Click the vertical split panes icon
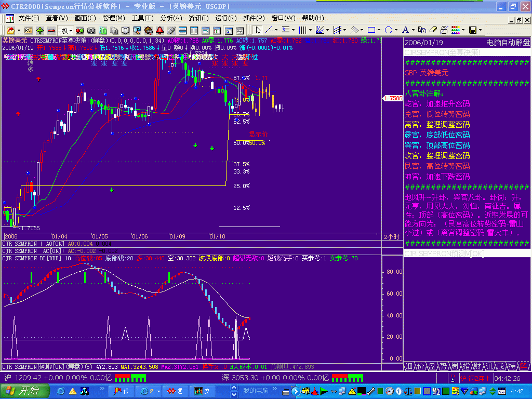532x399 pixels. 194,31
